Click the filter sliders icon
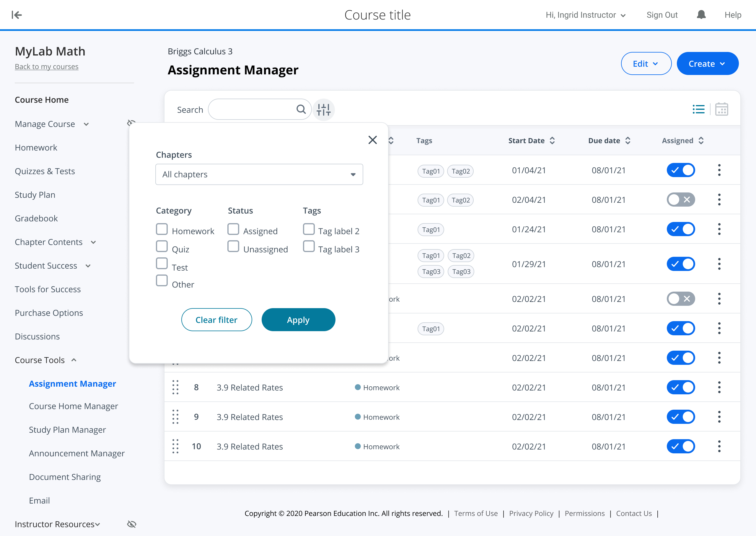 pyautogui.click(x=324, y=110)
